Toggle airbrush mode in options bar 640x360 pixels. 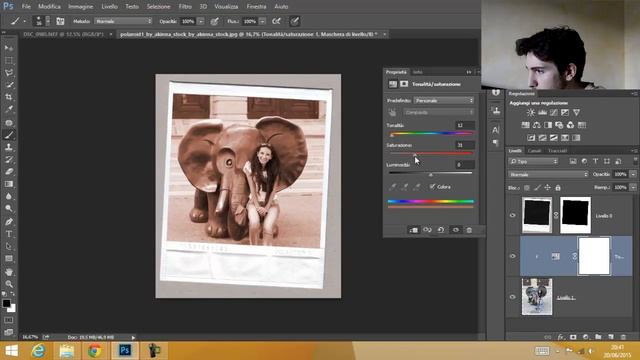click(x=276, y=21)
